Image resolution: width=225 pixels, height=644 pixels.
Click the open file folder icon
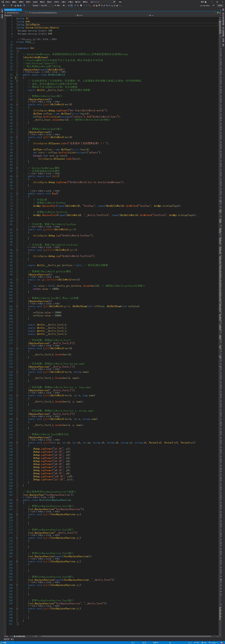point(15,6)
